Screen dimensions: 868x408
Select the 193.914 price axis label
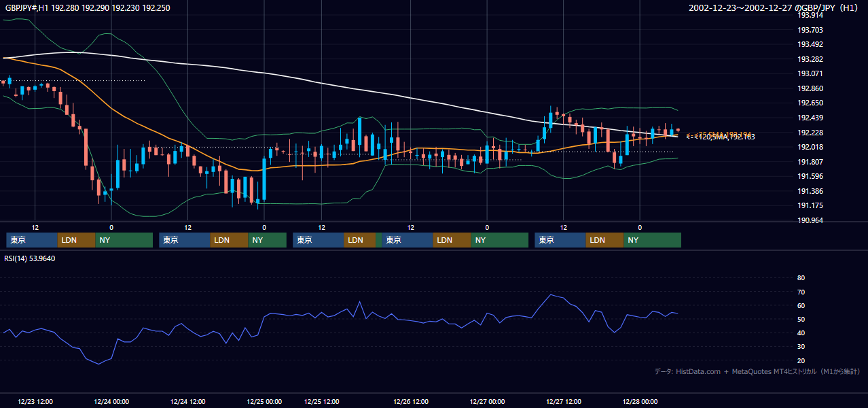pos(810,15)
